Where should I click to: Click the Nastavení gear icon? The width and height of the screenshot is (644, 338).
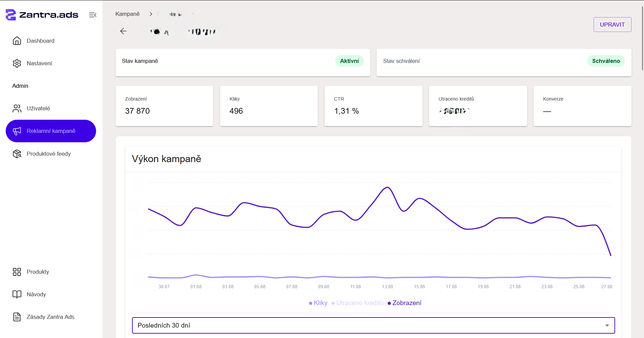click(x=17, y=63)
